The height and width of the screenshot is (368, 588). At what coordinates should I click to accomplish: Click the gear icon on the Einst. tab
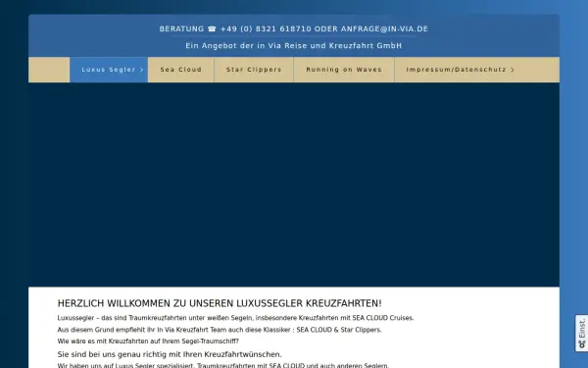click(582, 344)
